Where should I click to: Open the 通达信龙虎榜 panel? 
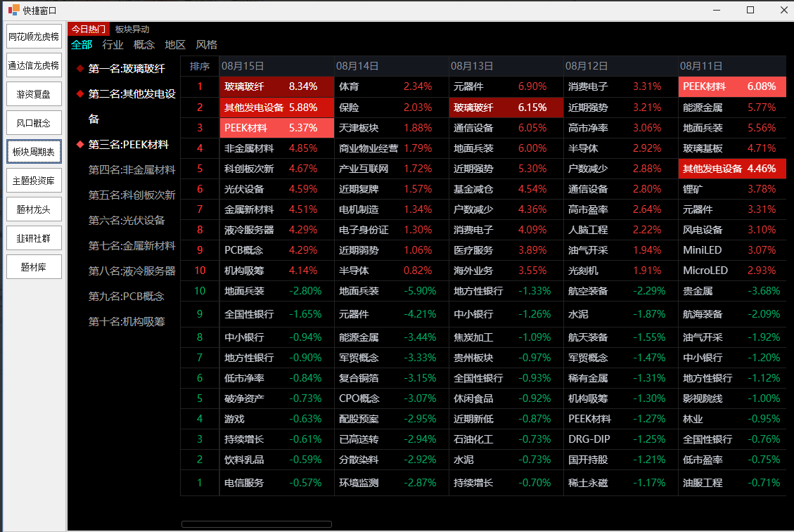point(33,65)
